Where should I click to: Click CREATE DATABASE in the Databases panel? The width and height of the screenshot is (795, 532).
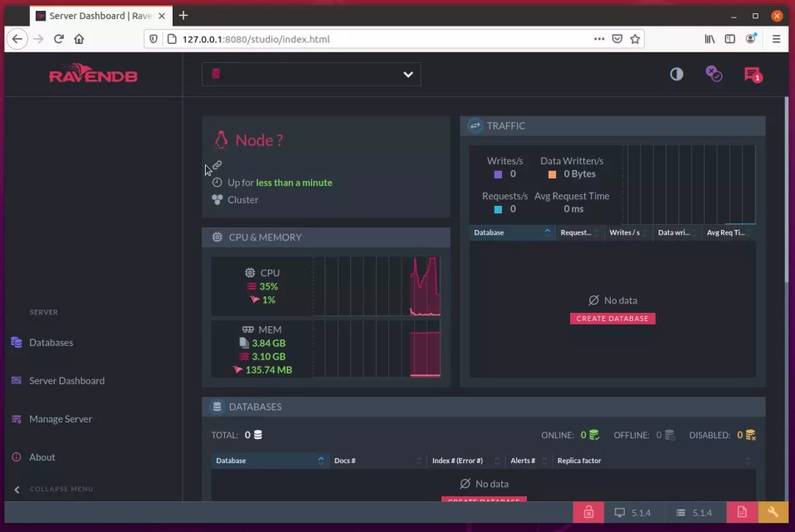[484, 502]
